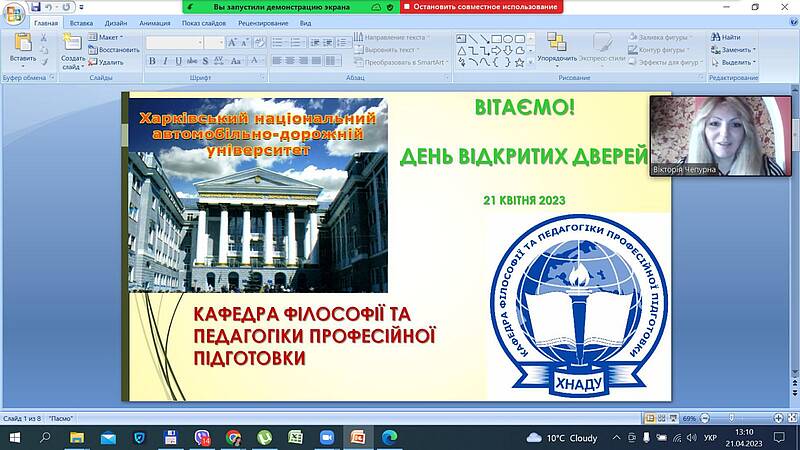Cut selection with the scissors icon
This screenshot has height=450, width=800.
pyautogui.click(x=44, y=38)
